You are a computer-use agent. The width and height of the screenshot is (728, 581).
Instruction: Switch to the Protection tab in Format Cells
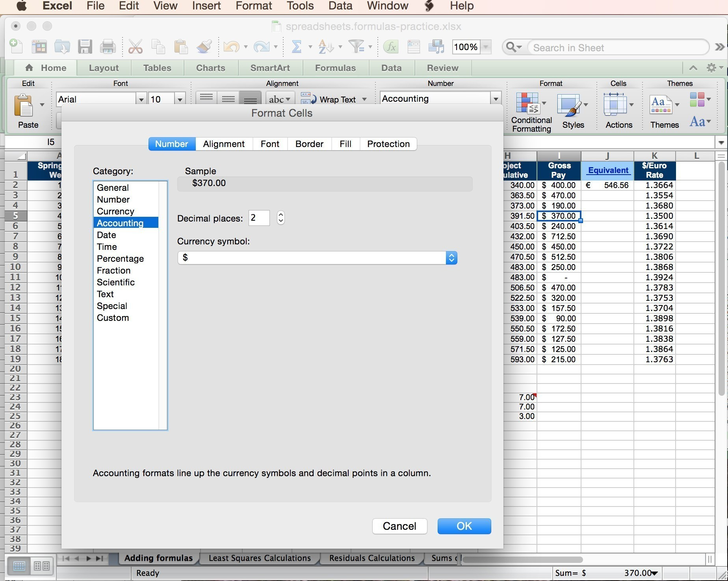(388, 143)
